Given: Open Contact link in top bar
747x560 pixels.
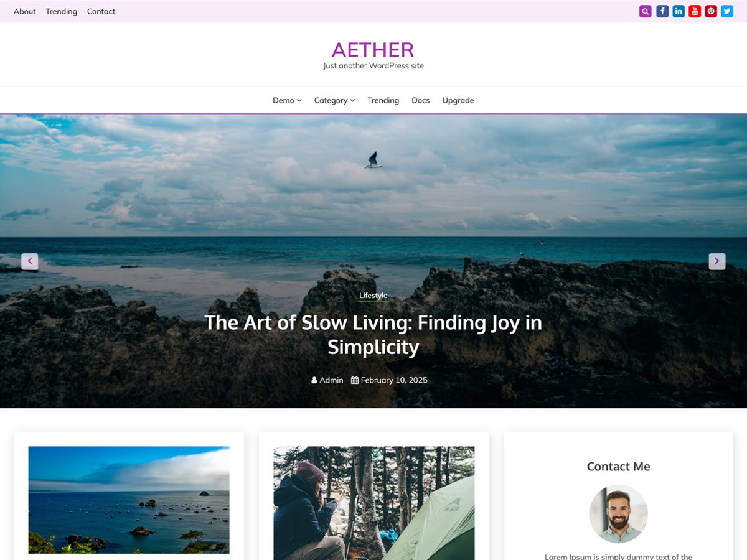Looking at the screenshot, I should [x=101, y=11].
